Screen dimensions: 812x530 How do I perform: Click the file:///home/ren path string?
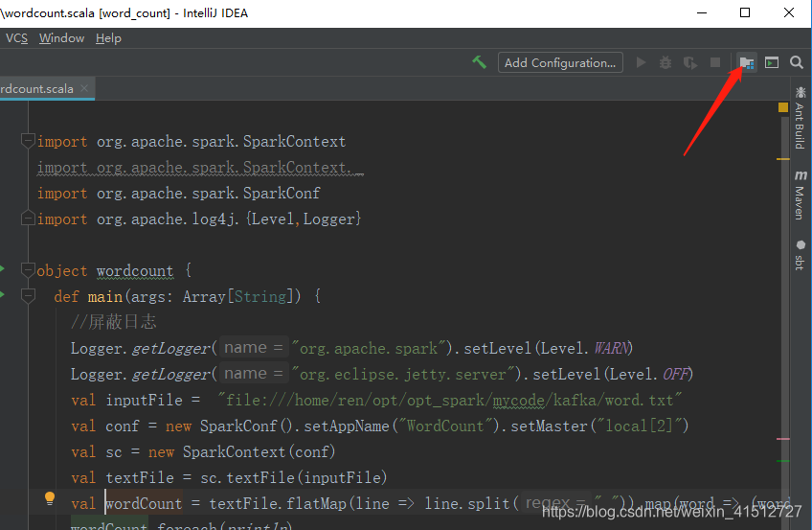click(449, 400)
